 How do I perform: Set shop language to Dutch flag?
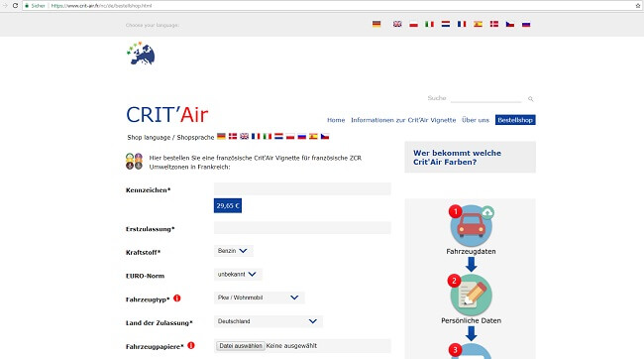click(278, 136)
